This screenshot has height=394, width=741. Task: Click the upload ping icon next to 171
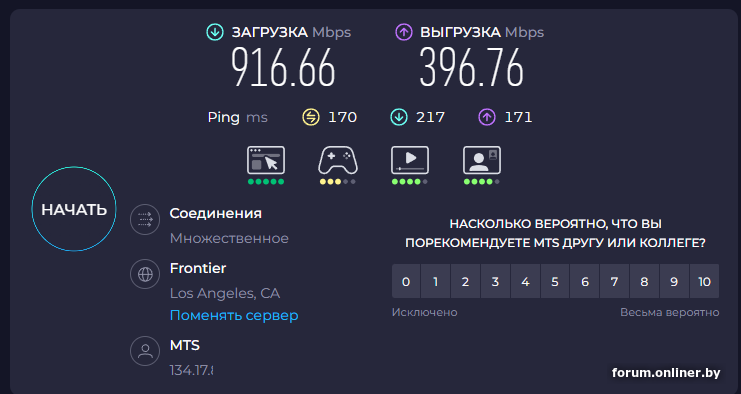click(x=487, y=117)
